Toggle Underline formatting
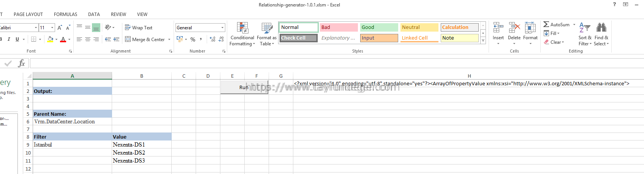 pos(17,39)
